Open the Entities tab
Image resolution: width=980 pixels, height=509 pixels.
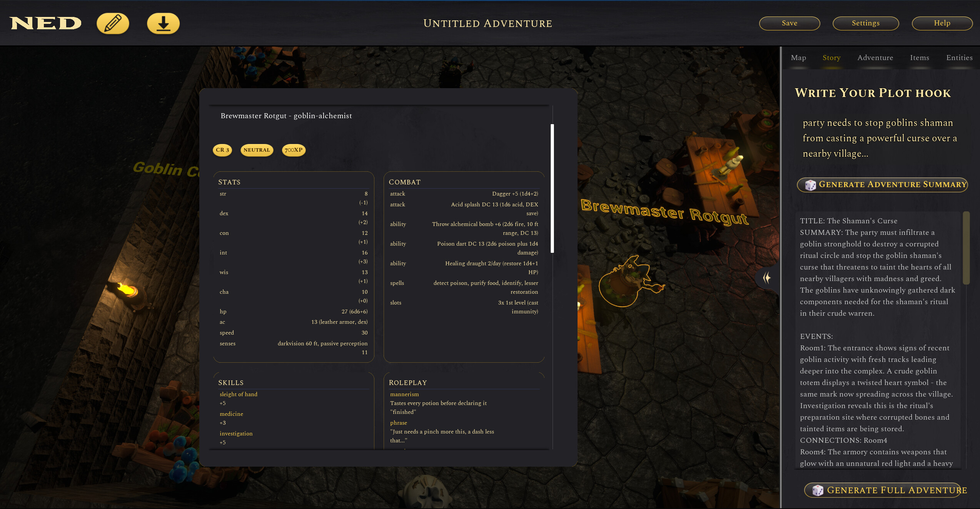959,57
